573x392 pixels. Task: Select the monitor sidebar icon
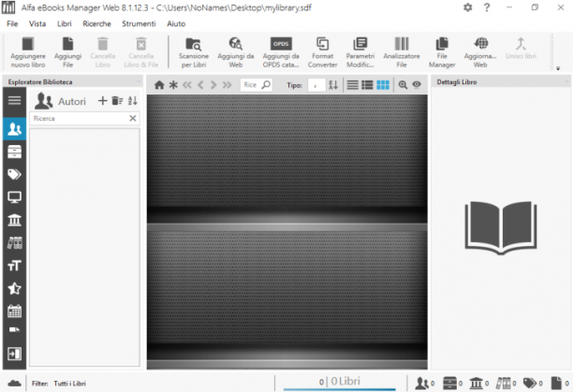pyautogui.click(x=14, y=197)
